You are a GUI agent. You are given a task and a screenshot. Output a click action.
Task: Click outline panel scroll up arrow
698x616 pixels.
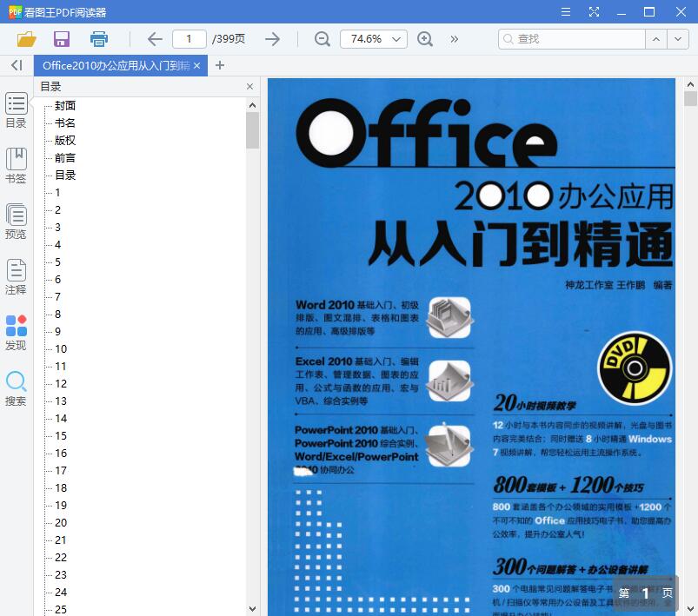(252, 105)
